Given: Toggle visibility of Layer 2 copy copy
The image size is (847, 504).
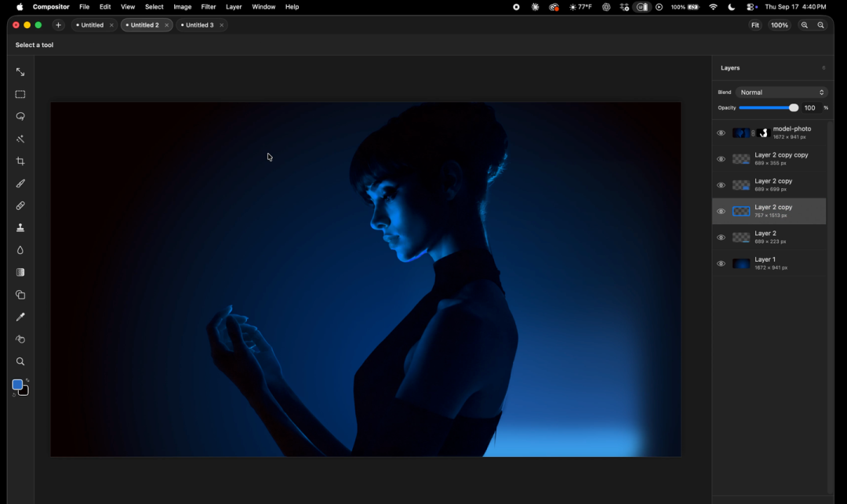Looking at the screenshot, I should [x=721, y=159].
